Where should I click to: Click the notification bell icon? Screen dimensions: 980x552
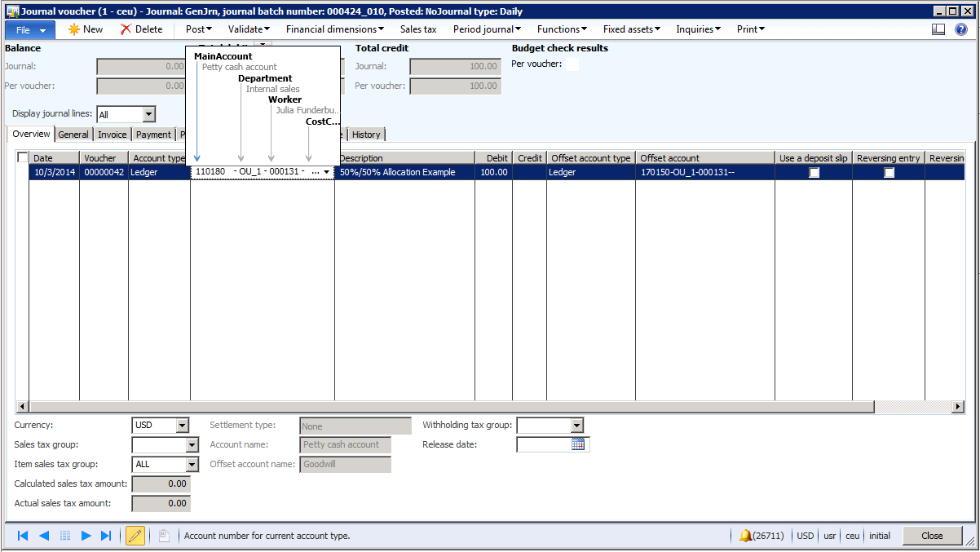(745, 536)
